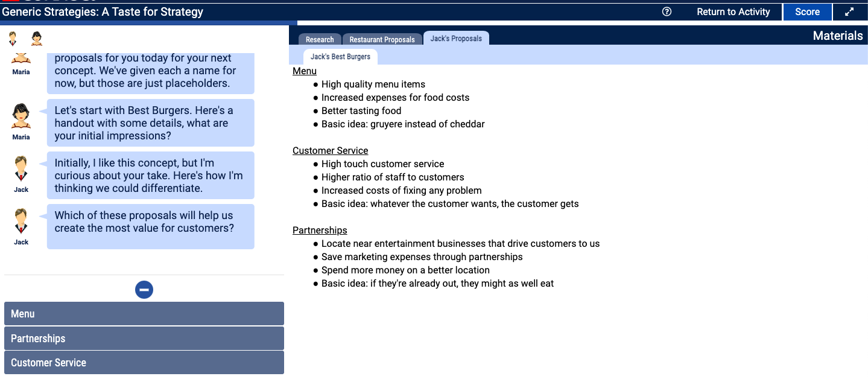868x379 pixels.
Task: Click Jack's avatar beside 'Initially, I like' message
Action: pos(21,168)
